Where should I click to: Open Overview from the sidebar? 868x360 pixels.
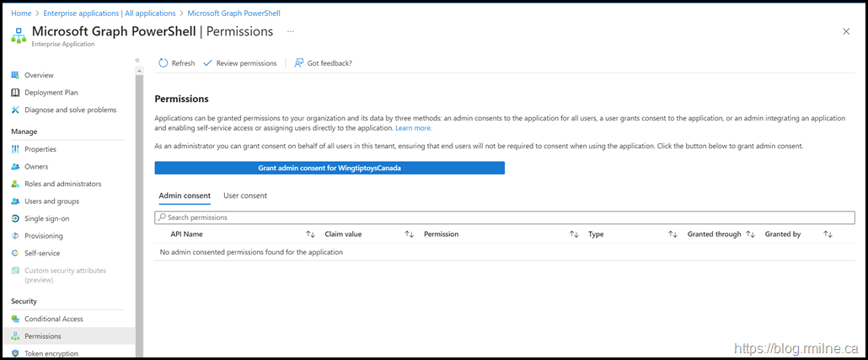39,75
